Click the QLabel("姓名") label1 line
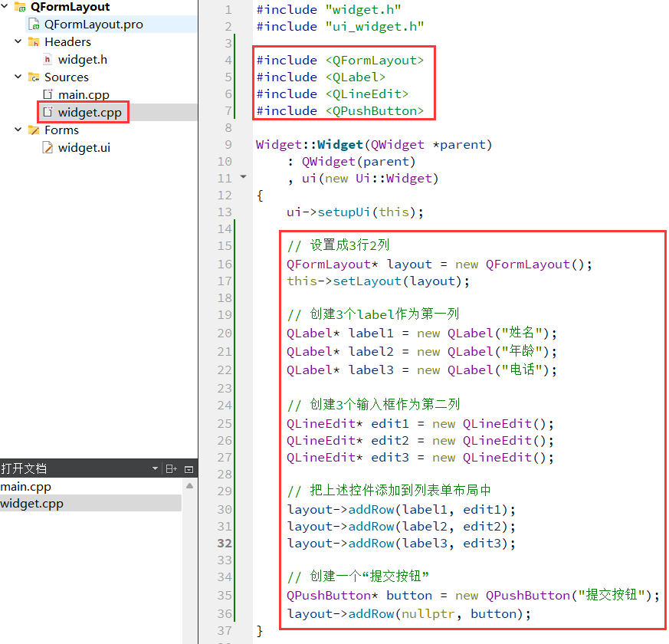The width and height of the screenshot is (669, 644). click(x=421, y=333)
